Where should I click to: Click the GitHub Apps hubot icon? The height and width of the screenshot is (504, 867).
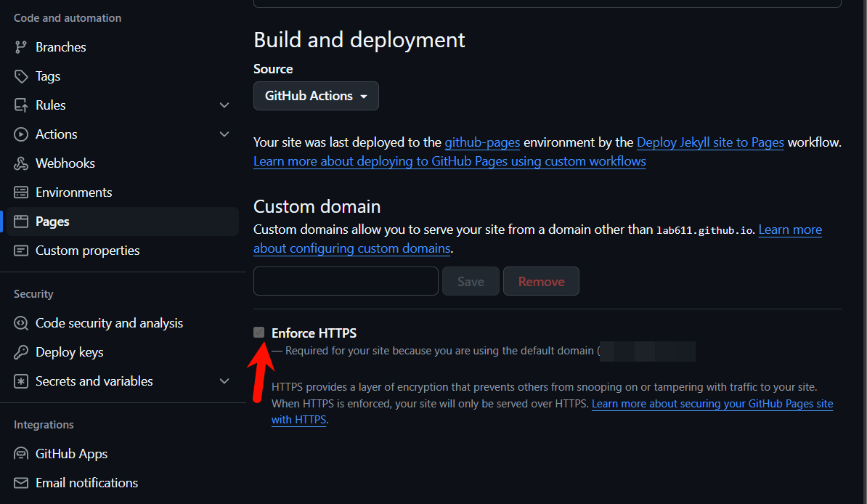point(21,454)
